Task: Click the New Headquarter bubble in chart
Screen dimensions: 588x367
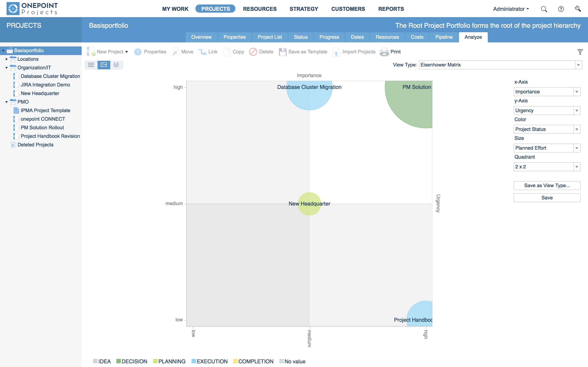Action: 309,204
